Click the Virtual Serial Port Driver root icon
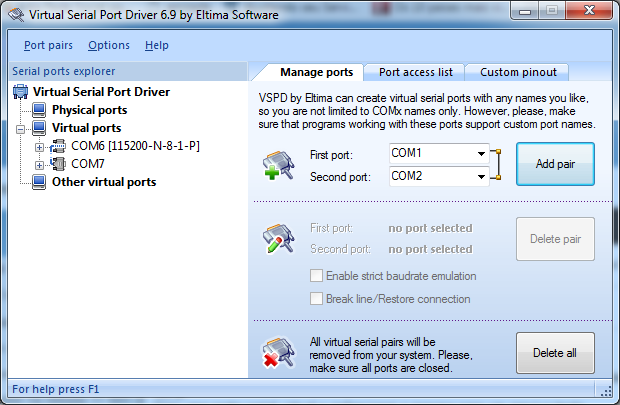 (21, 92)
